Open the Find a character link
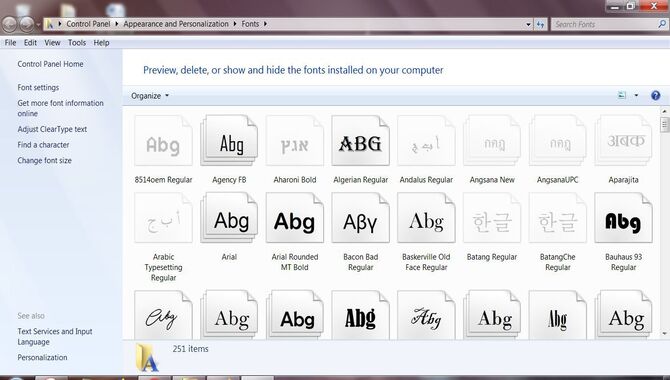Image resolution: width=670 pixels, height=380 pixels. (x=43, y=145)
